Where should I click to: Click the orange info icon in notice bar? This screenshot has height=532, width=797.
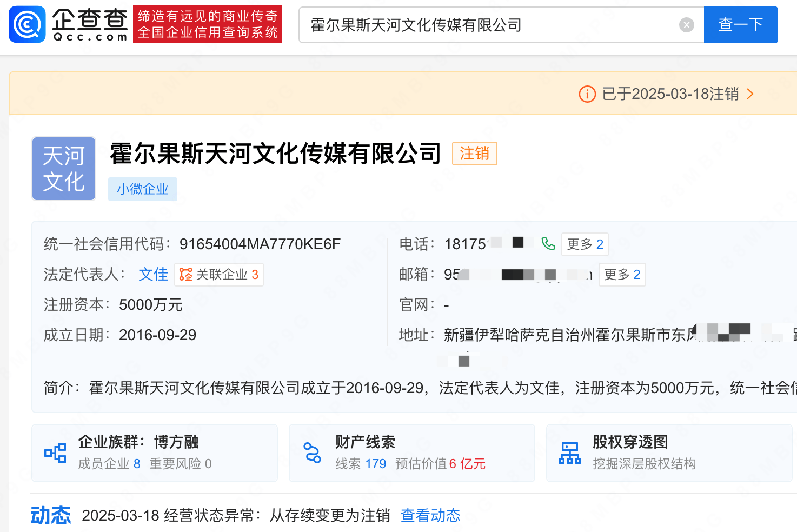pos(587,94)
